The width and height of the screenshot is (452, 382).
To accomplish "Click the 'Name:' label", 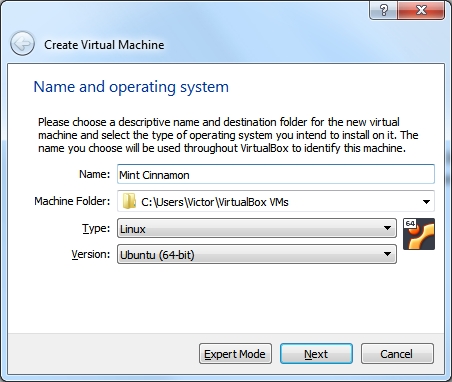I will pos(94,174).
